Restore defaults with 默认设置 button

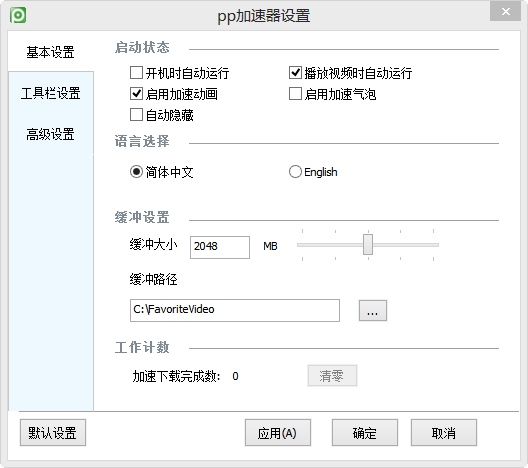[53, 433]
